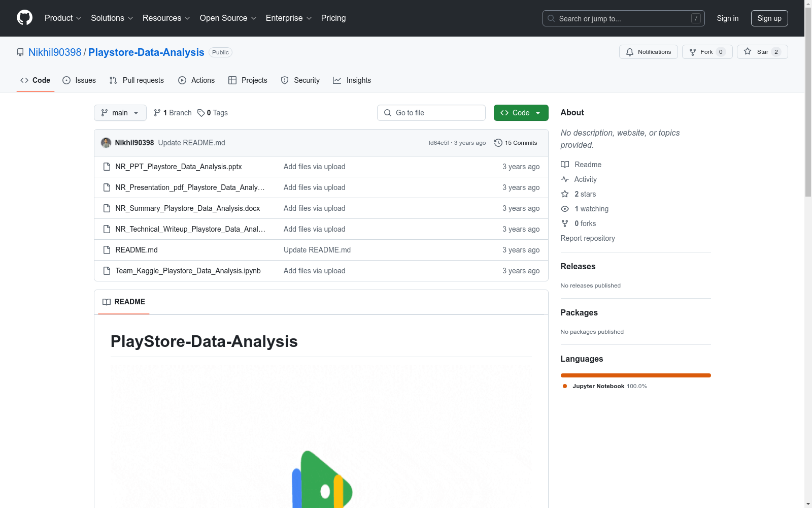812x508 pixels.
Task: Open the README.md file
Action: 137,250
